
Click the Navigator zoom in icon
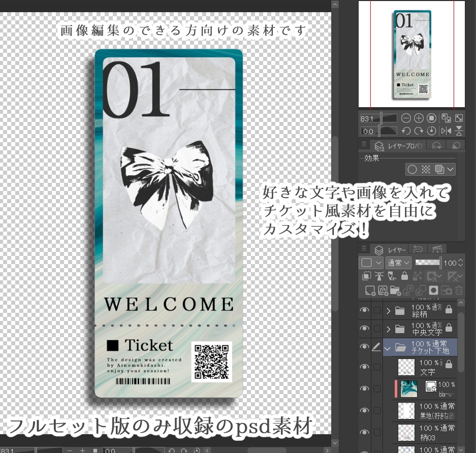[419, 118]
